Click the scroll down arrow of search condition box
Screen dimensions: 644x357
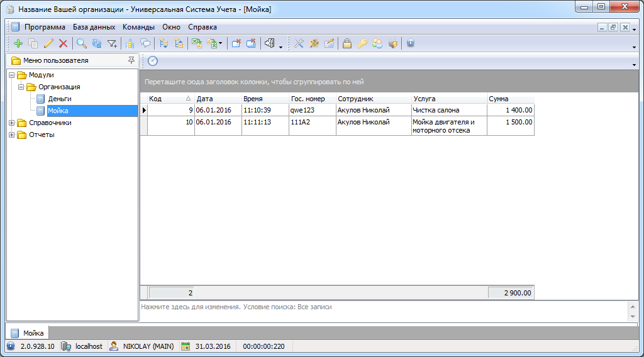(x=633, y=316)
